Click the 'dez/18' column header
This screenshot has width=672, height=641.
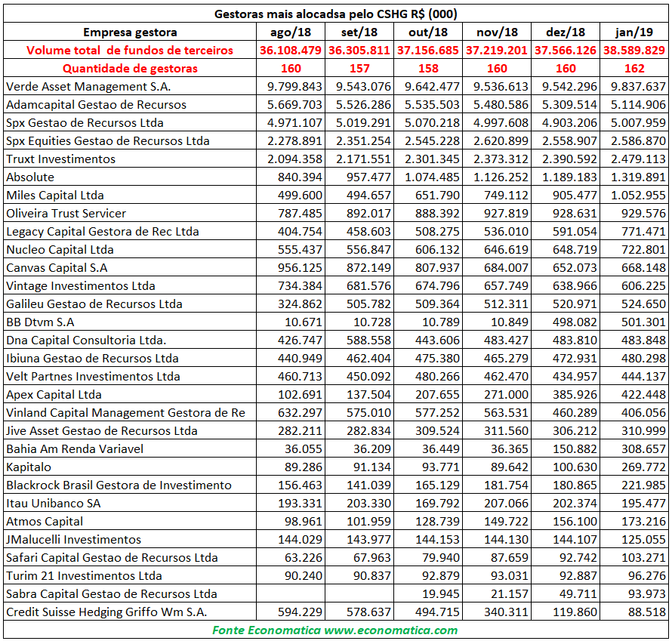pyautogui.click(x=566, y=32)
